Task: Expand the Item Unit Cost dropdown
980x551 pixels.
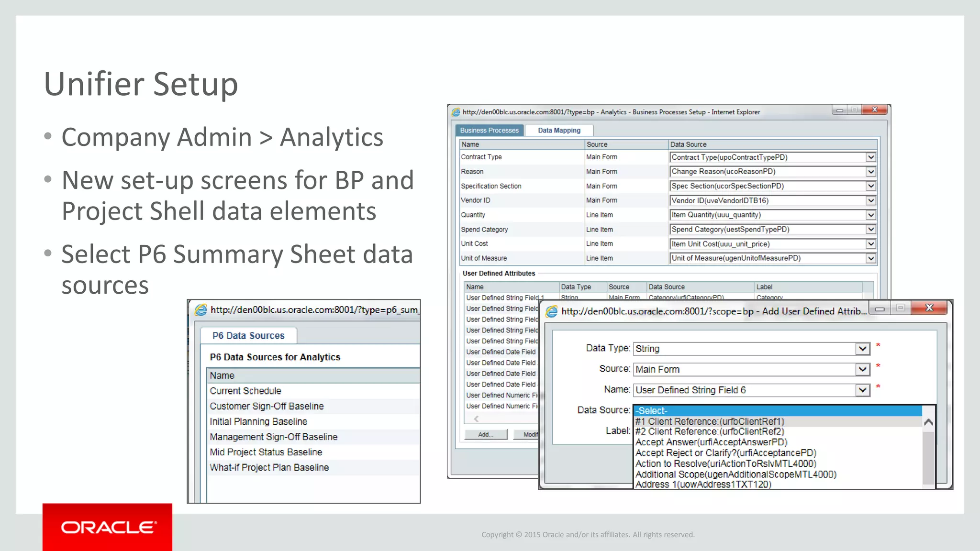Action: pyautogui.click(x=870, y=244)
